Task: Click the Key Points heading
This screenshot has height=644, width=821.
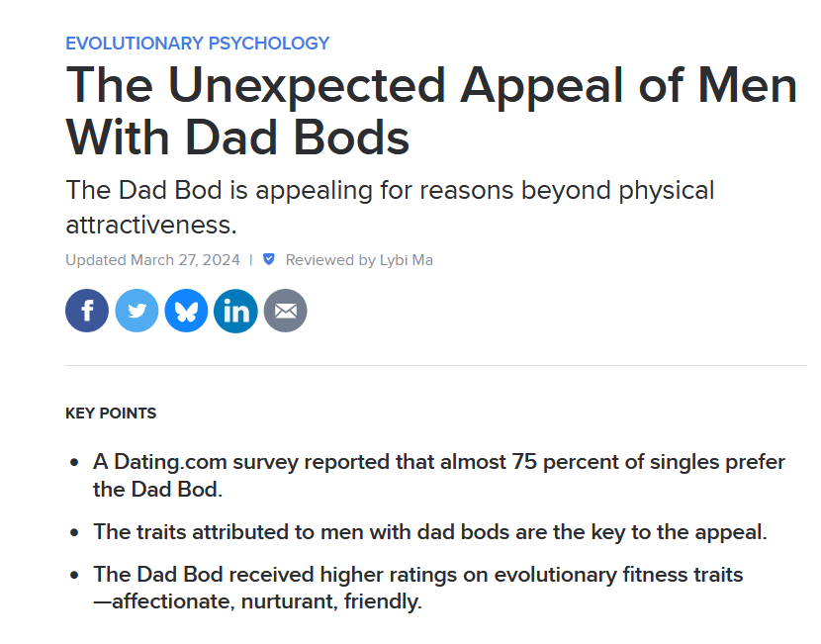Action: pos(111,414)
